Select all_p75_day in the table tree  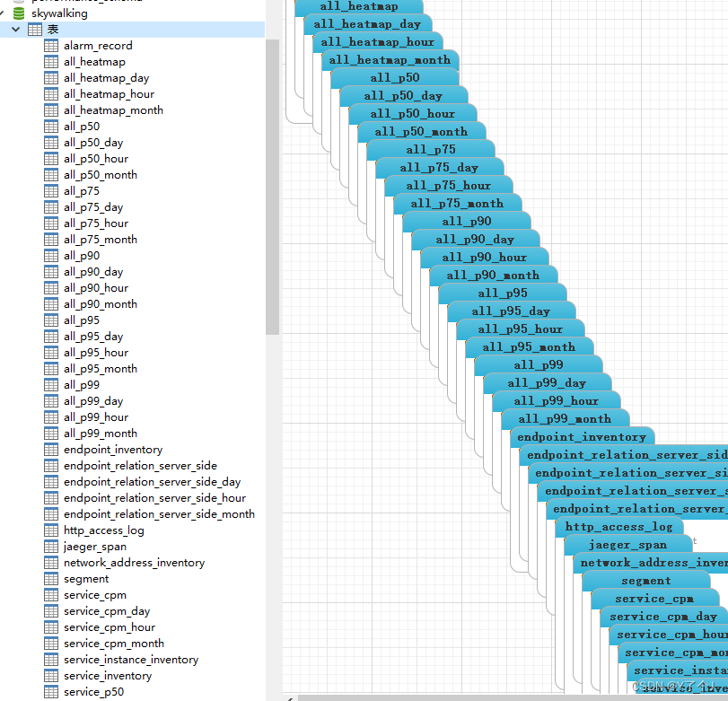[93, 207]
